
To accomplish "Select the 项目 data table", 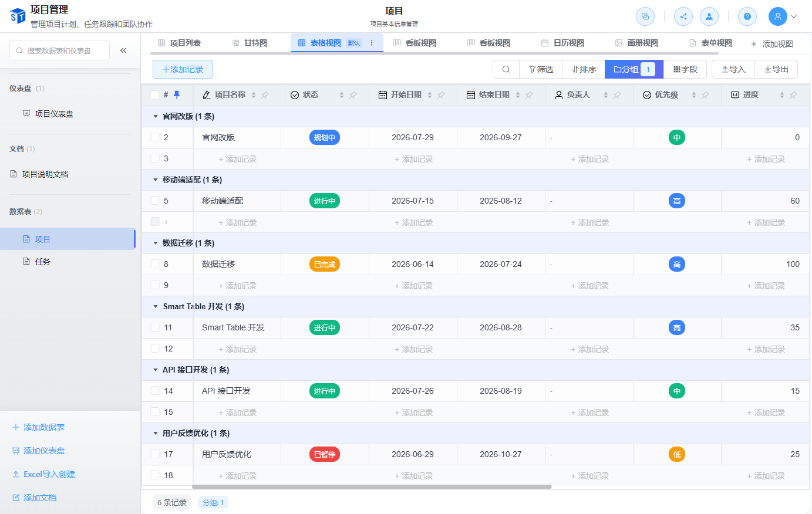I will (x=68, y=239).
